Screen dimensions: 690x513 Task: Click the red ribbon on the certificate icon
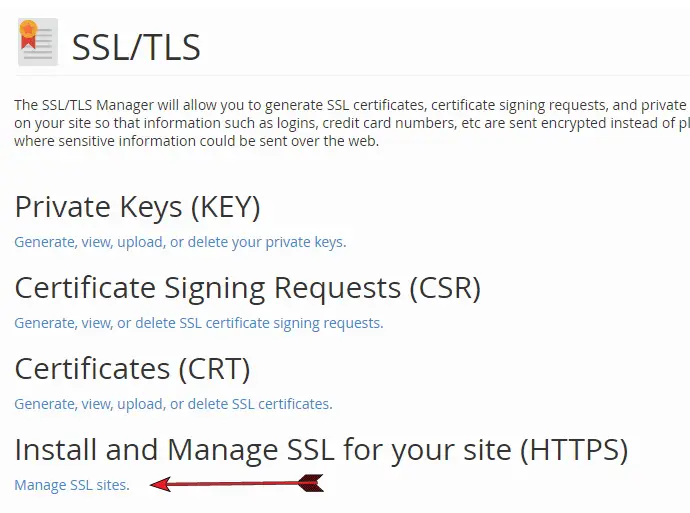tap(28, 42)
